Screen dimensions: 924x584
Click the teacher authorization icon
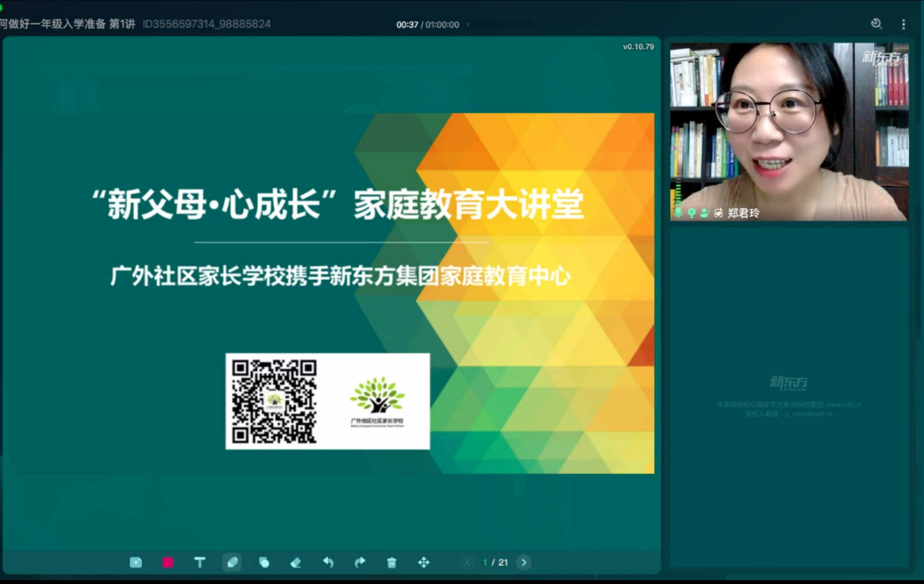click(705, 213)
